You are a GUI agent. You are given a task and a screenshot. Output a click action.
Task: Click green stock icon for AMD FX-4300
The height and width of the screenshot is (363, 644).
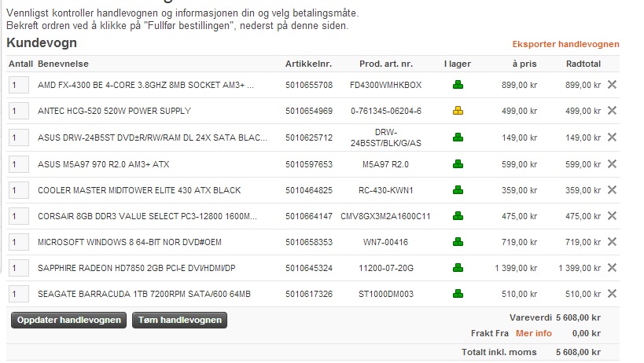click(x=458, y=85)
